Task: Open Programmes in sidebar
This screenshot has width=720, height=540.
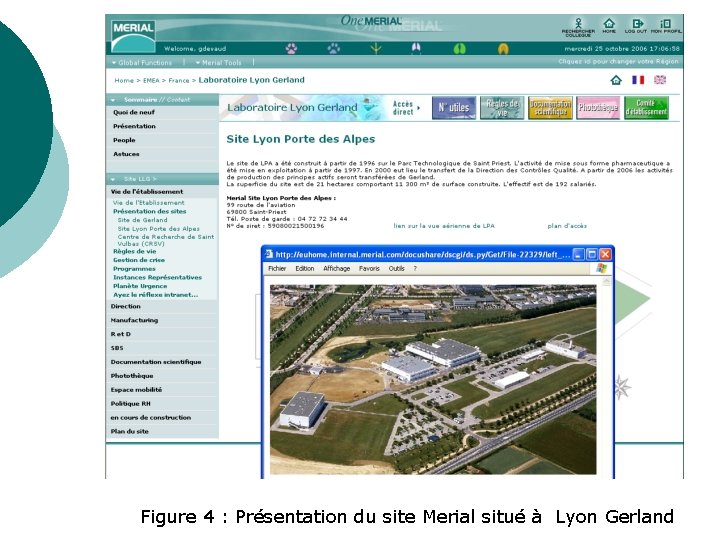Action: tap(134, 269)
